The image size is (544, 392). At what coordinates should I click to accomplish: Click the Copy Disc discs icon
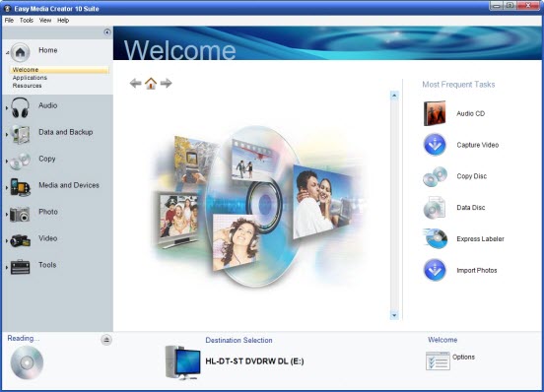click(x=435, y=176)
